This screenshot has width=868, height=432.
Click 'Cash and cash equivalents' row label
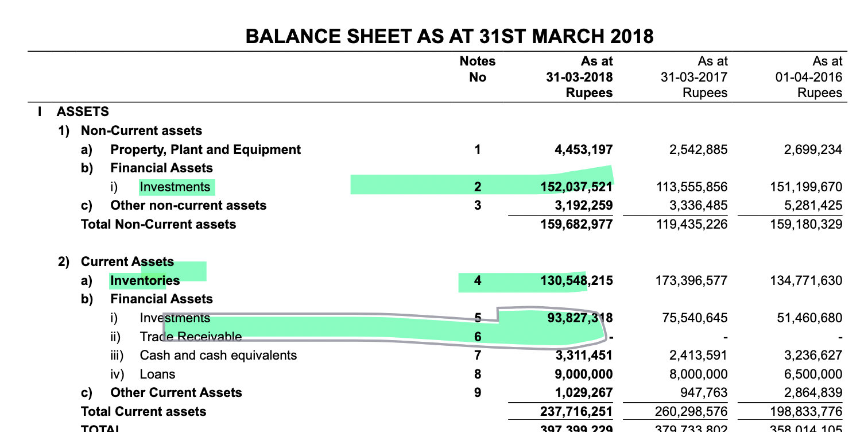(219, 356)
